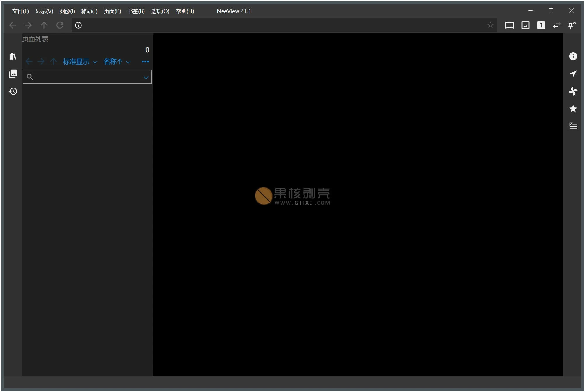The image size is (585, 392).
Task: Toggle single page mode with the 1 icon
Action: [x=541, y=25]
